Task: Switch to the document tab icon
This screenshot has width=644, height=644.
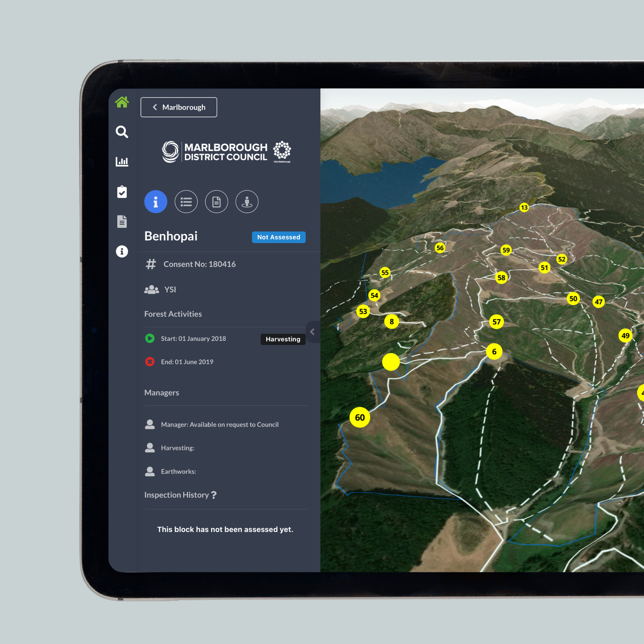Action: pyautogui.click(x=216, y=202)
